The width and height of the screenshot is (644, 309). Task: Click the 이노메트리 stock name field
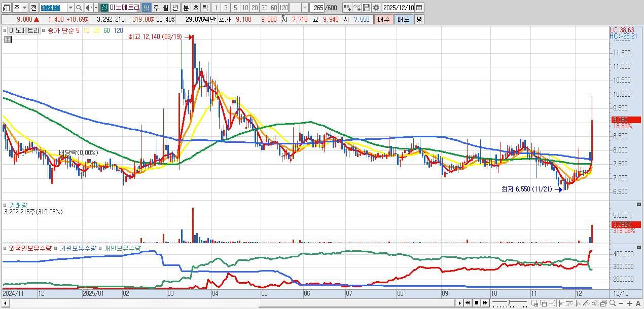point(124,8)
